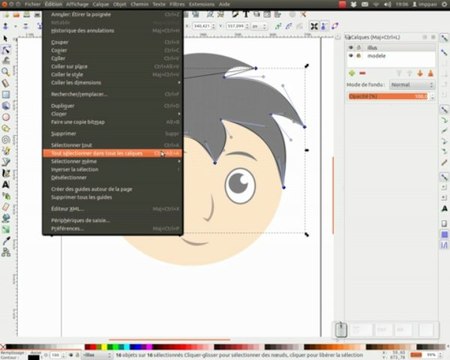The height and width of the screenshot is (360, 450).
Task: Click the zoom percentage field
Action: (431, 355)
